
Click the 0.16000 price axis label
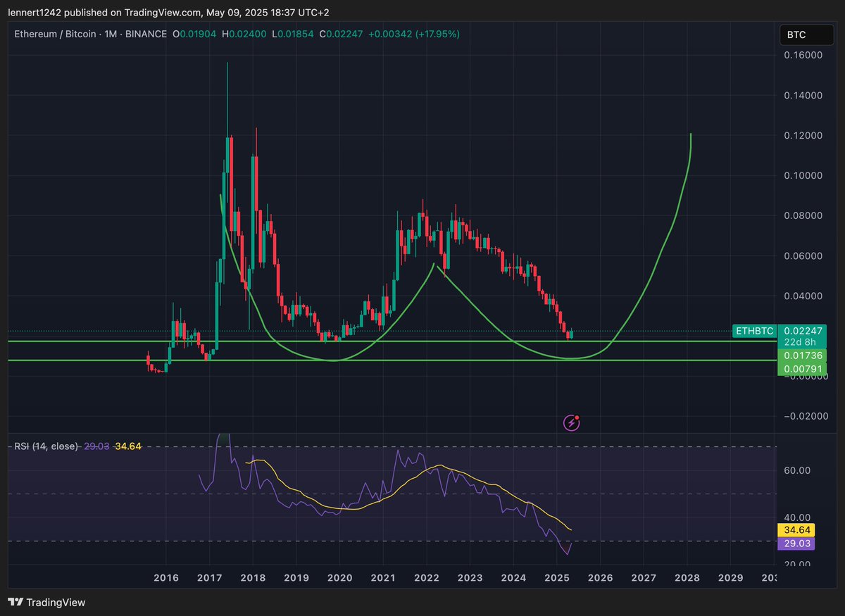(803, 55)
